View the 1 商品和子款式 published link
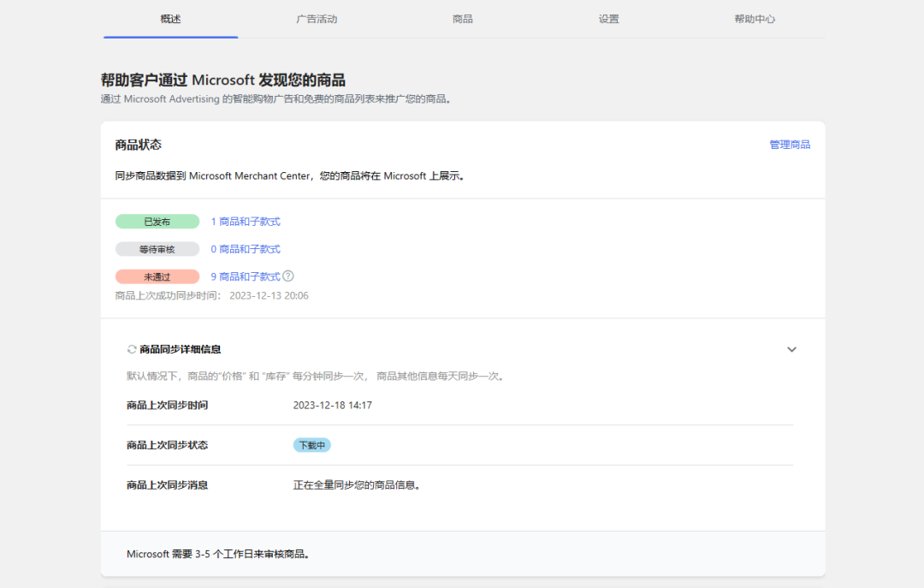 tap(246, 222)
